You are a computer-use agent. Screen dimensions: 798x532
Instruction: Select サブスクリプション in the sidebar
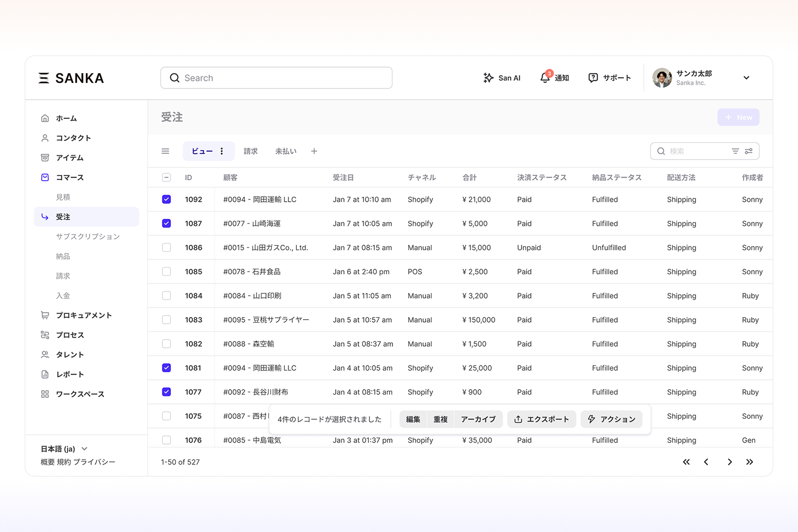pos(87,236)
